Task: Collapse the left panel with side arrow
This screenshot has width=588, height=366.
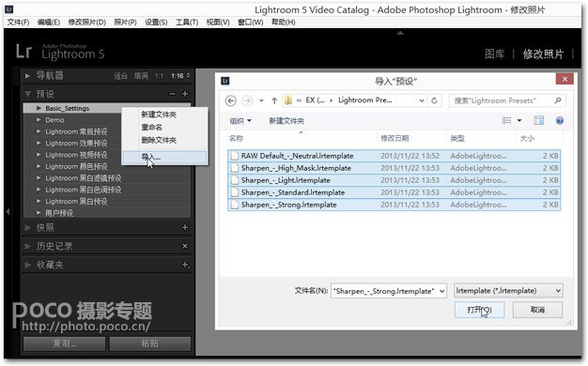Action: (x=8, y=212)
